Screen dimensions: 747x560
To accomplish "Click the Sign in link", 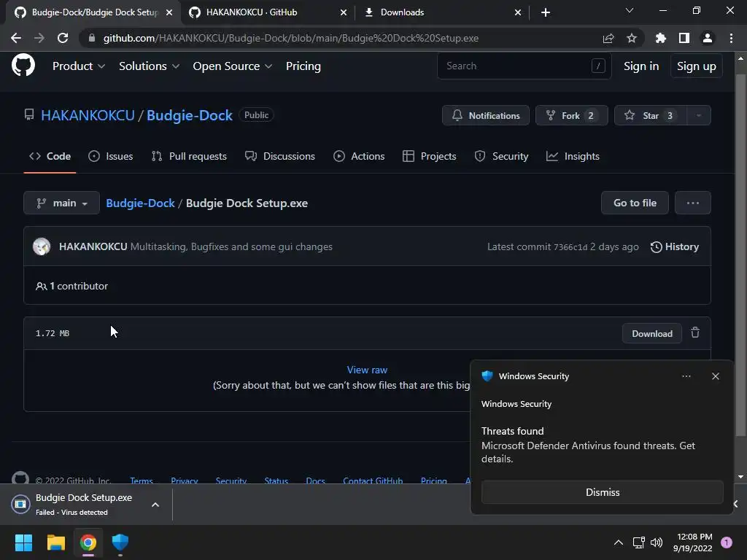I will (640, 66).
